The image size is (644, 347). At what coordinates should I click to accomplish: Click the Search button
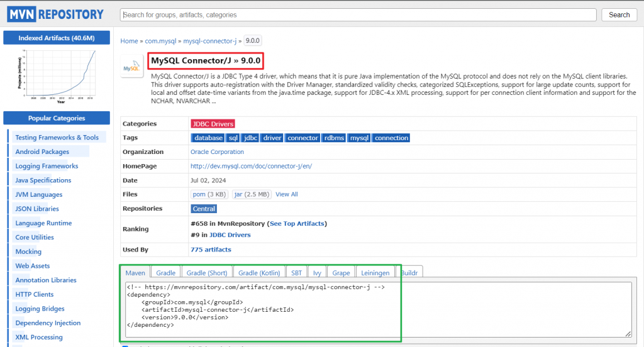[619, 15]
